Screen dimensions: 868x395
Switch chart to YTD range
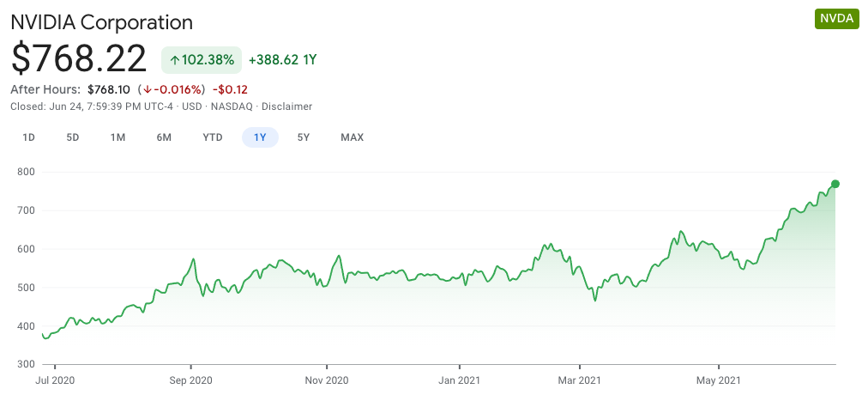pos(213,137)
